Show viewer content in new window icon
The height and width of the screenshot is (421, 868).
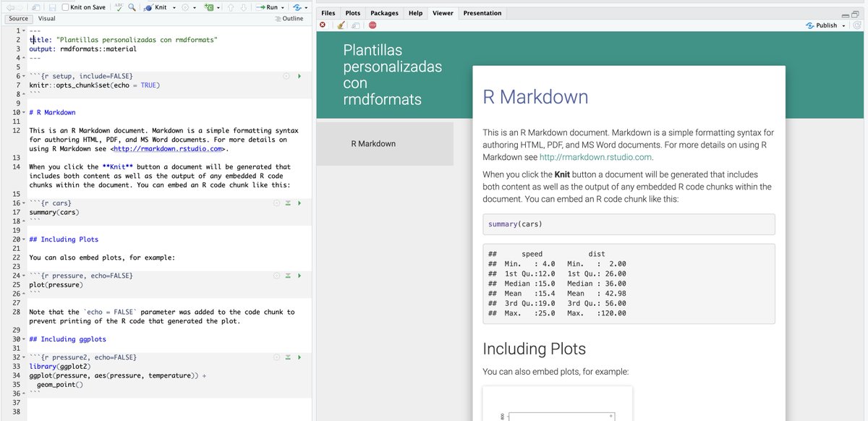[356, 25]
